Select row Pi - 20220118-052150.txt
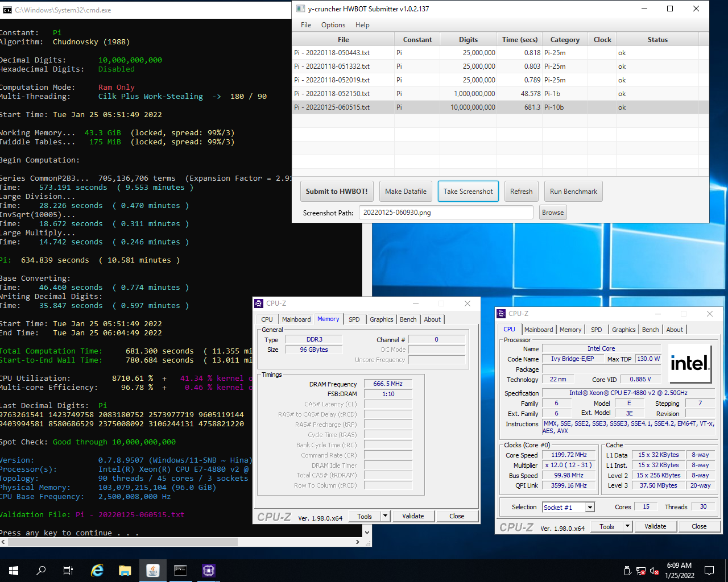The height and width of the screenshot is (582, 728). (x=500, y=94)
